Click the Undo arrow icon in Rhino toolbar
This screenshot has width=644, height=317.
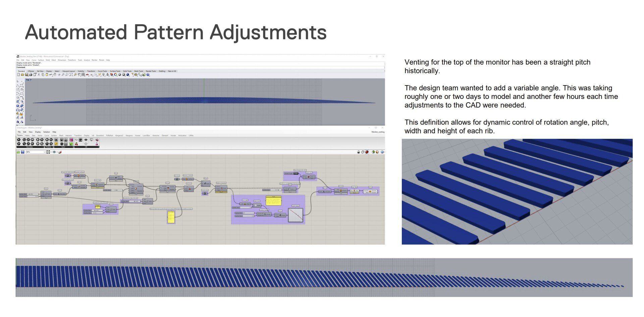51,74
